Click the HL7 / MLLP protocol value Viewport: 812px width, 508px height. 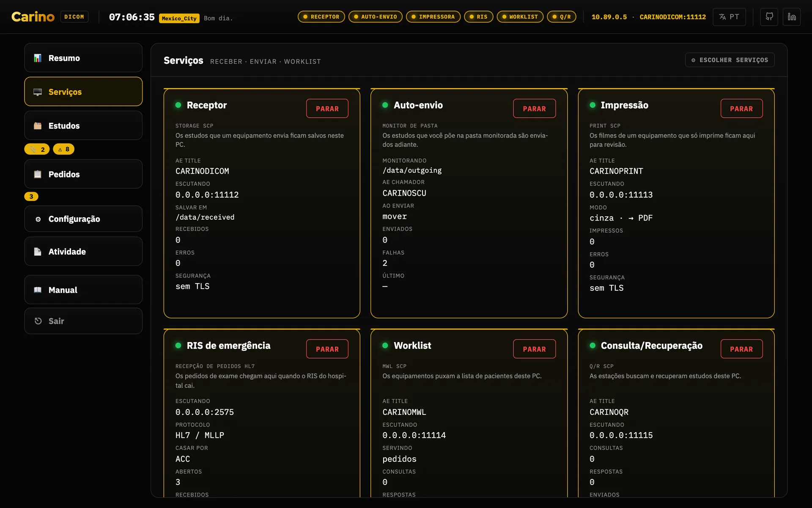point(200,435)
